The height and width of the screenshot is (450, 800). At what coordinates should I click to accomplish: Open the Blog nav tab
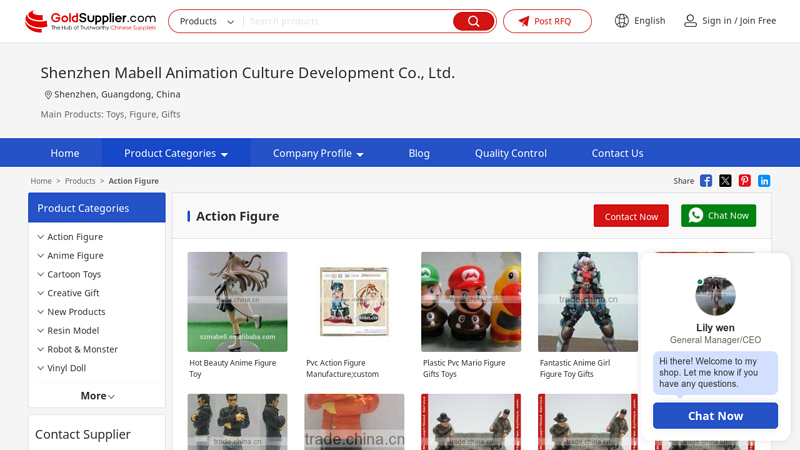419,153
